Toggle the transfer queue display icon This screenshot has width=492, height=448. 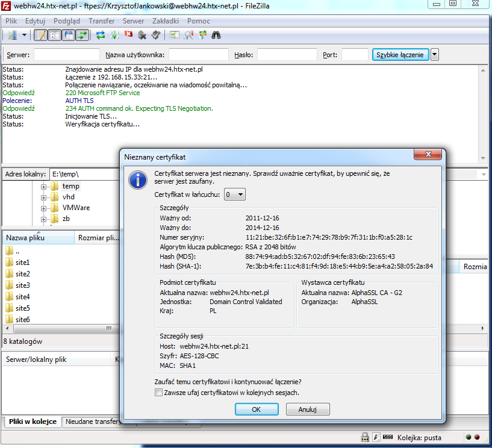tap(83, 35)
